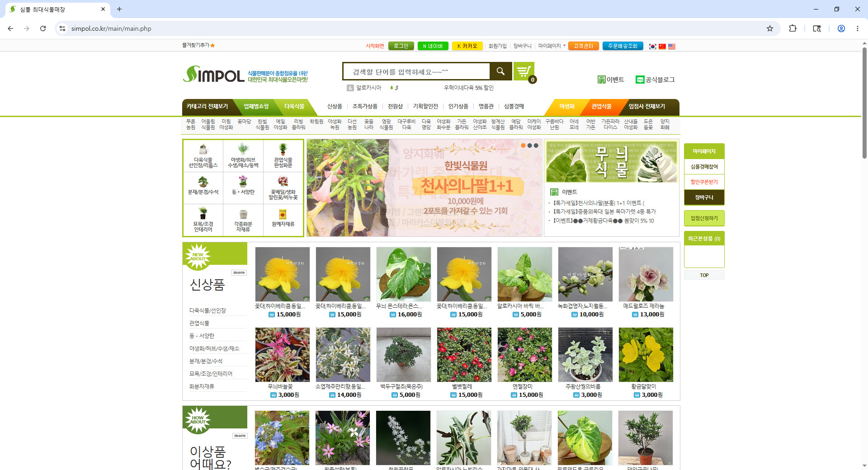Screen dimensions: 868x470
Task: Open browser extensions puzzle icon
Action: (x=793, y=28)
